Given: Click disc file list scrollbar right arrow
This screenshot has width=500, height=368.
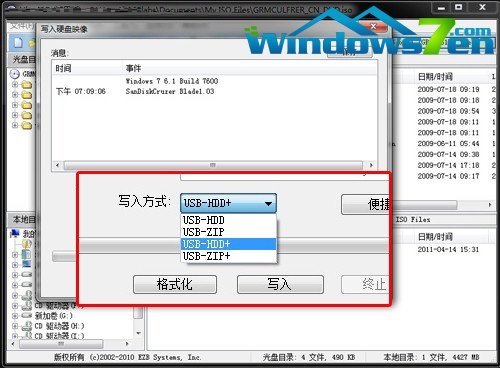Looking at the screenshot, I should (x=490, y=205).
